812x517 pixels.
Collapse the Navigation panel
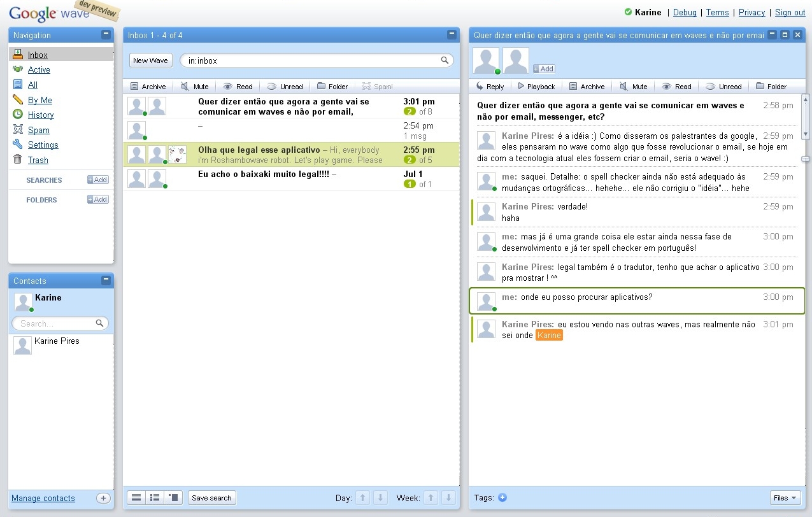[106, 35]
